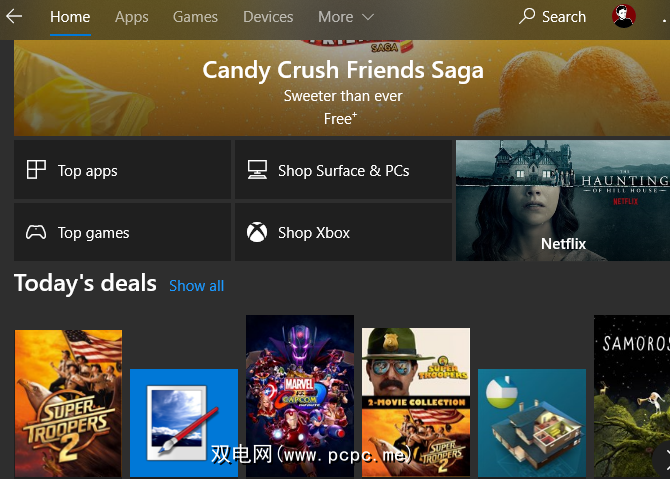Select the Samorost game thumbnail

[x=630, y=396]
